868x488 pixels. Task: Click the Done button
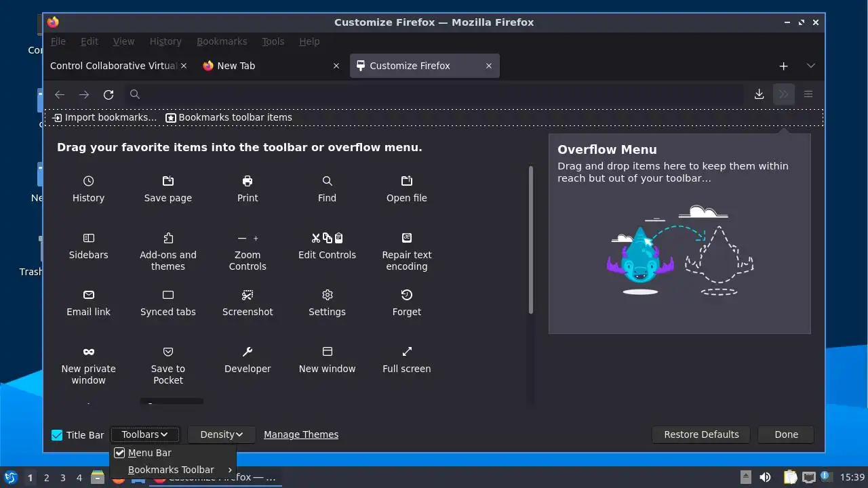pyautogui.click(x=786, y=434)
